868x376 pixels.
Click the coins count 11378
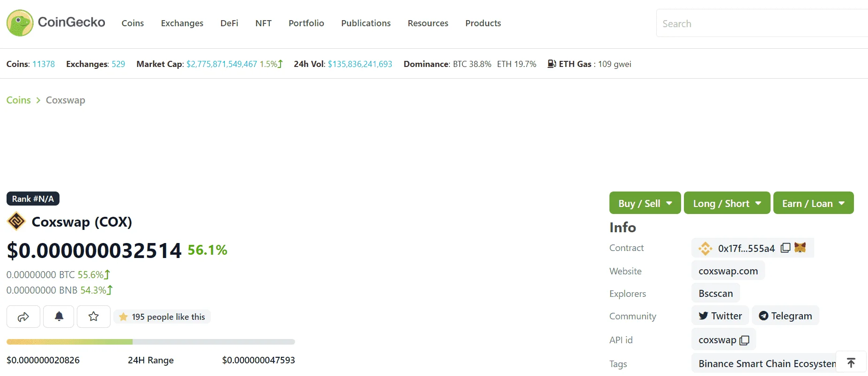[44, 64]
